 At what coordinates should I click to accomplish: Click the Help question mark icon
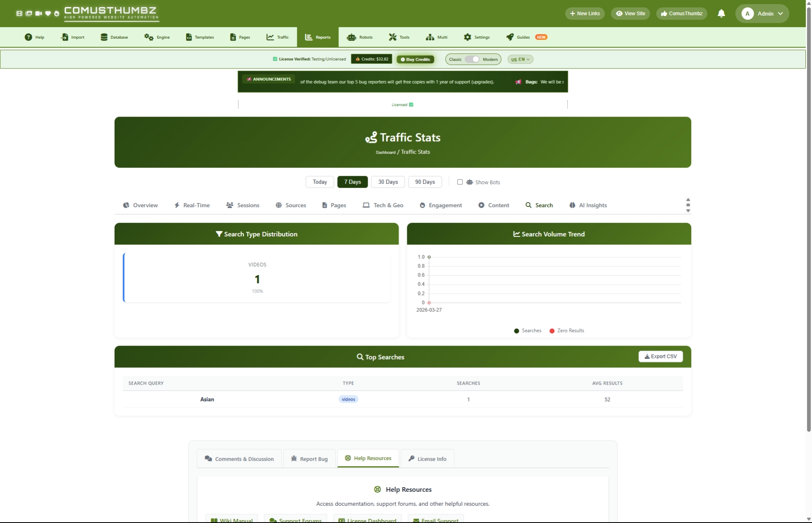28,37
